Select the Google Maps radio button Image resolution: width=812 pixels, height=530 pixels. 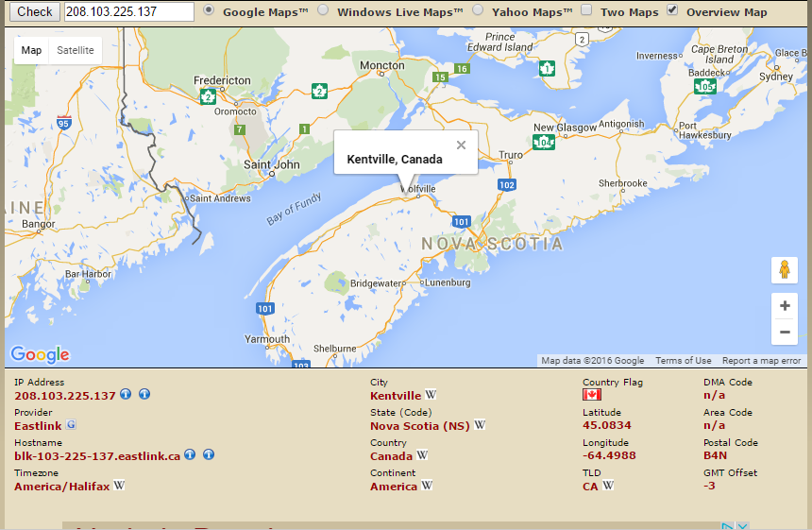coord(209,9)
